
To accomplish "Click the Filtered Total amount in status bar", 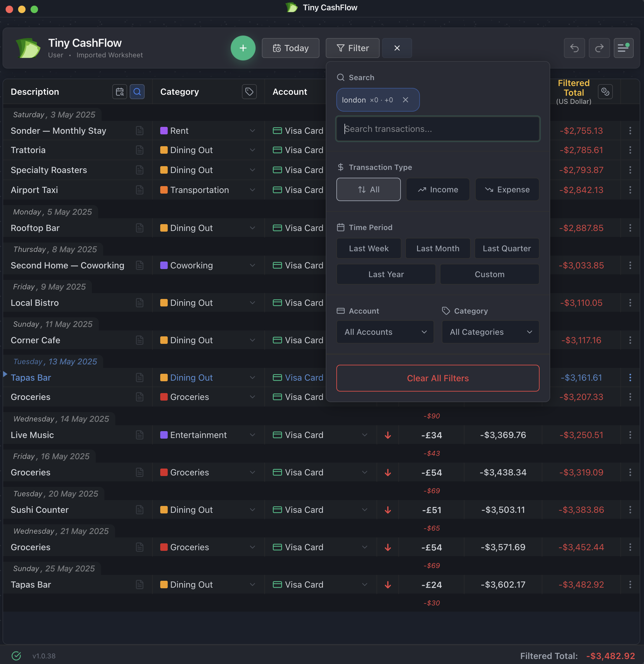I will [610, 656].
